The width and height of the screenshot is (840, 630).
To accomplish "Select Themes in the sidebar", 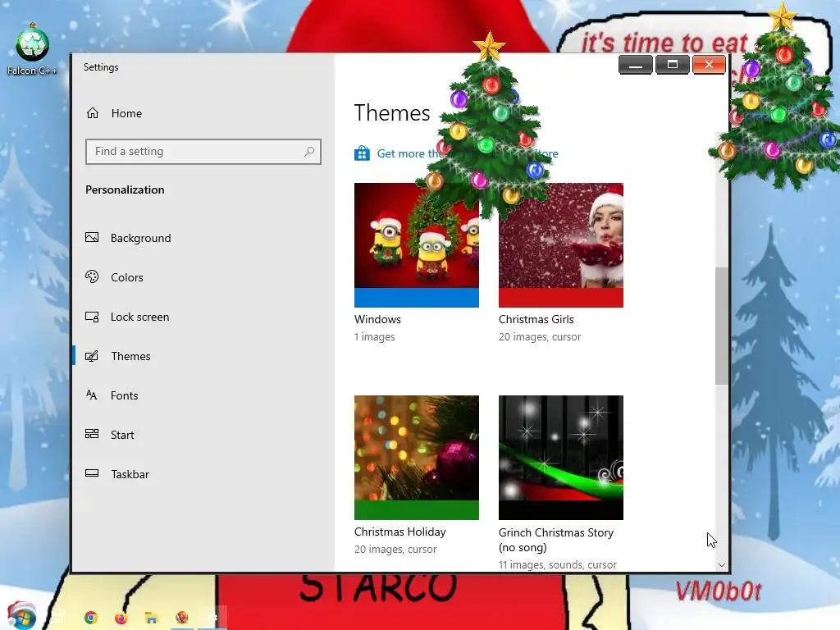I will point(118,356).
